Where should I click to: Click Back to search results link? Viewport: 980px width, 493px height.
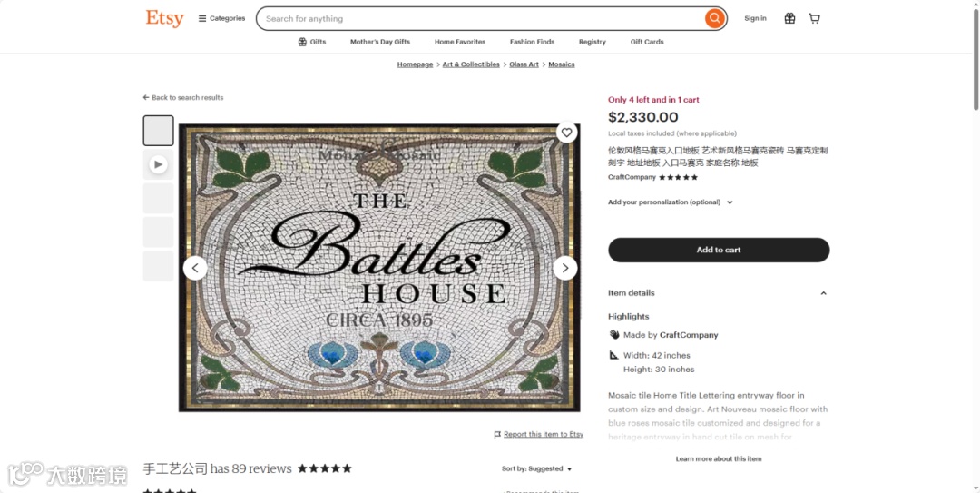(x=183, y=97)
